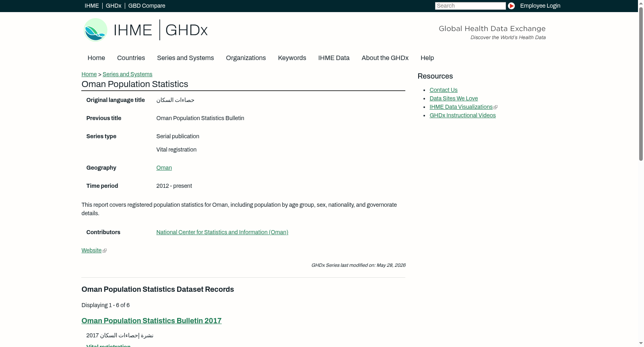Screen dimensions: 644x347
Task: Open GBD Compare from top bar
Action: click(x=147, y=6)
